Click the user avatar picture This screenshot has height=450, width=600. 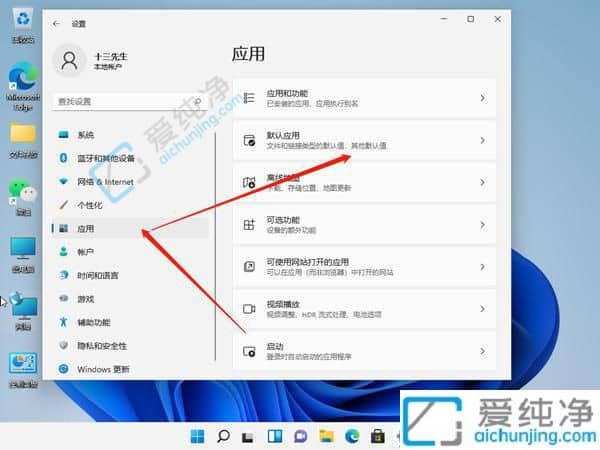point(69,61)
